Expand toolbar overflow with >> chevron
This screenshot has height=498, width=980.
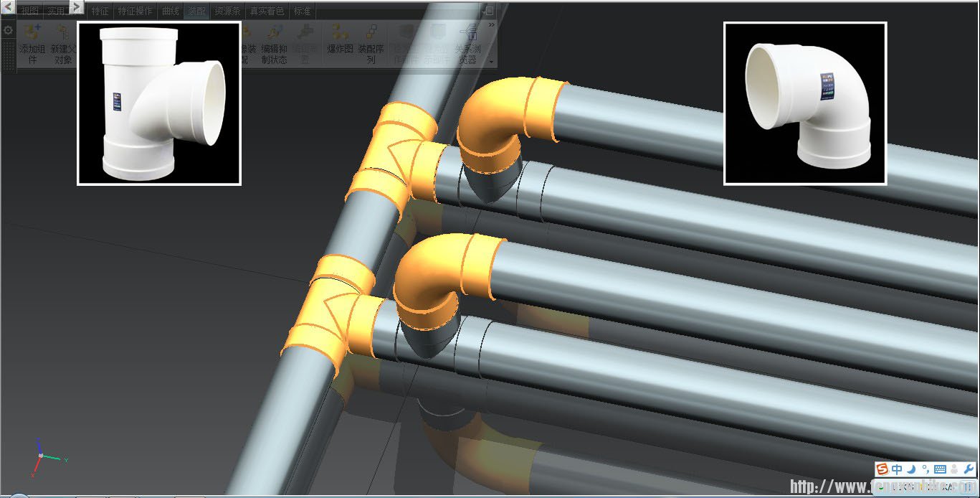pyautogui.click(x=491, y=25)
